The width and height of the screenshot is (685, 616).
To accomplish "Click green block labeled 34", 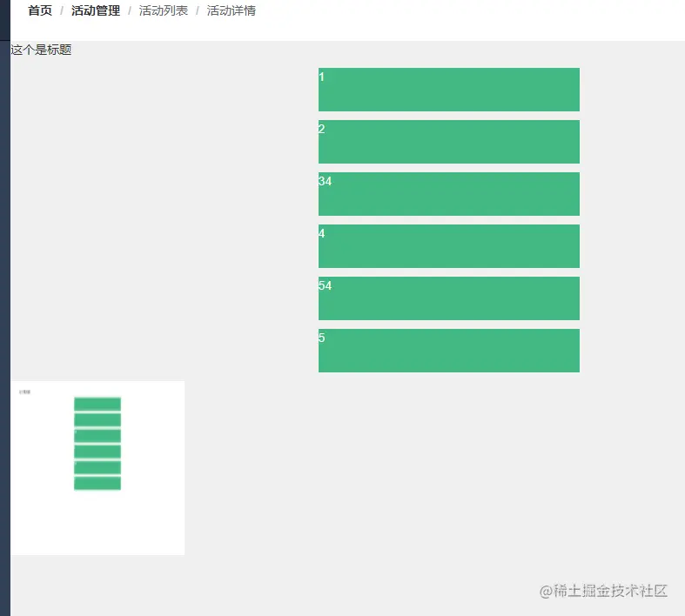I will click(448, 194).
